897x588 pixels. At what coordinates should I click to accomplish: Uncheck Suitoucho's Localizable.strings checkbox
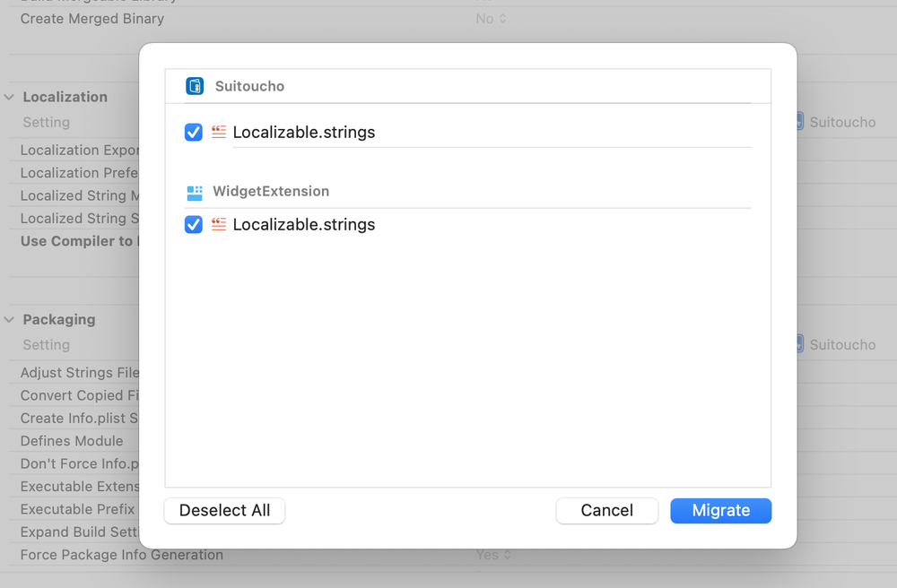194,133
